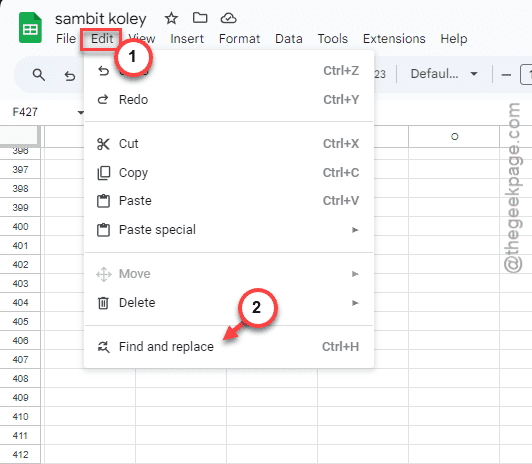Open the Extensions menu
The image size is (532, 464).
tap(394, 39)
